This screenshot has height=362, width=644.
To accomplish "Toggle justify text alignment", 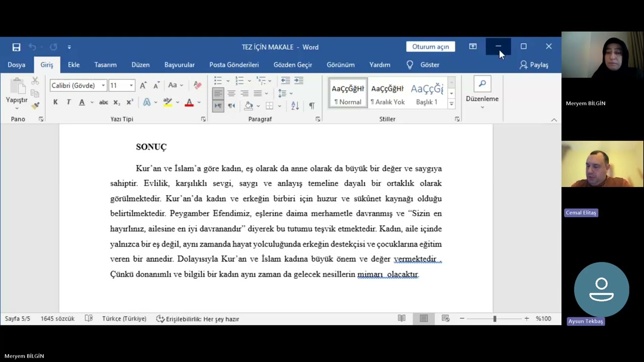I will tap(258, 94).
